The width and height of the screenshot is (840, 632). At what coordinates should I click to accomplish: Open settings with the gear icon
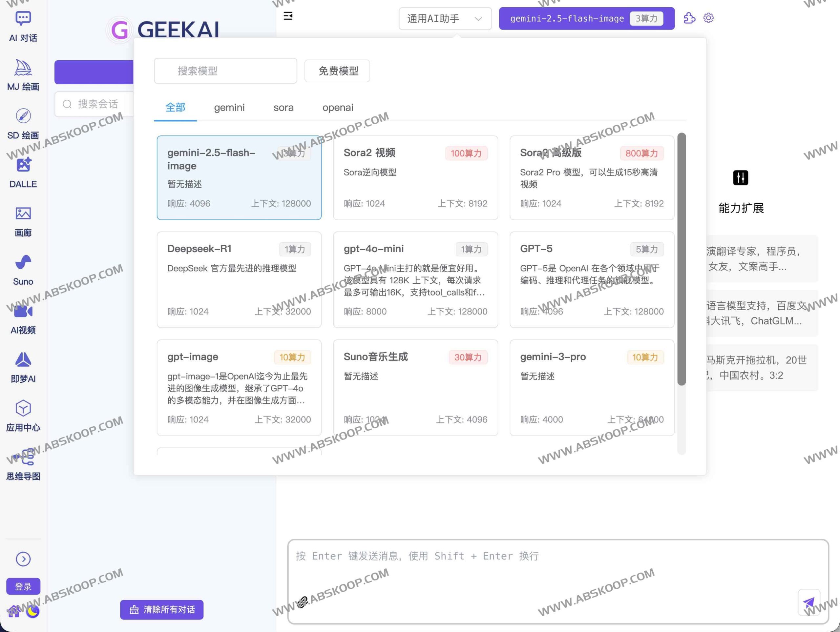pos(709,18)
